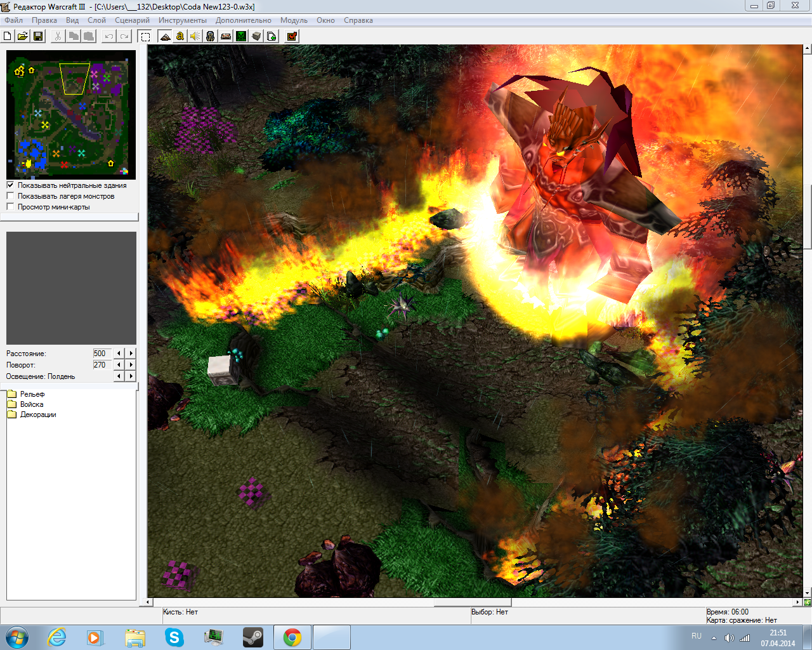Viewport: 812px width, 650px height.
Task: Click the RU language indicator
Action: coord(697,636)
